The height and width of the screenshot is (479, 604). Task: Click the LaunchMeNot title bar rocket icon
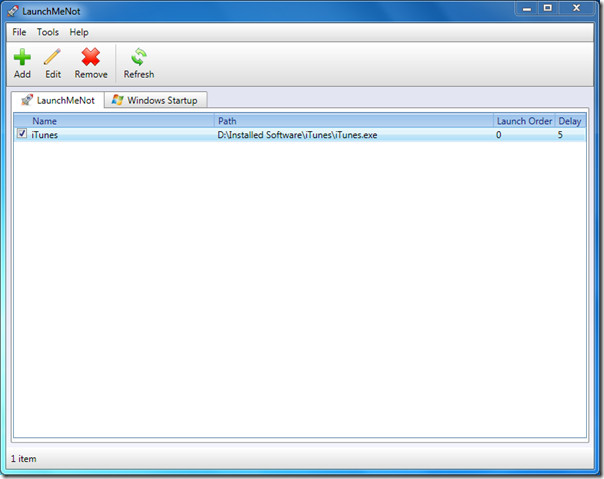coord(13,11)
